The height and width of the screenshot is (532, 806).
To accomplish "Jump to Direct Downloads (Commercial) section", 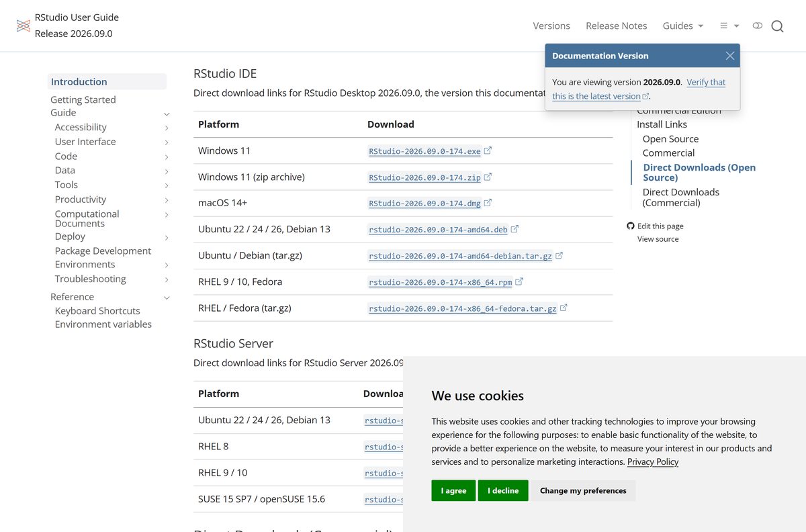I will [x=681, y=197].
